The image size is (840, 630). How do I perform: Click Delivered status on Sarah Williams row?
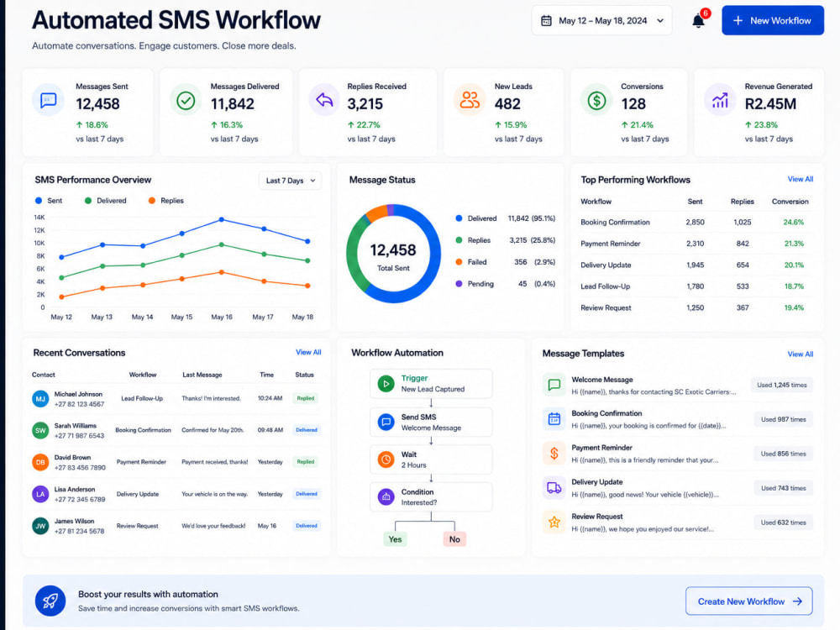pos(307,430)
